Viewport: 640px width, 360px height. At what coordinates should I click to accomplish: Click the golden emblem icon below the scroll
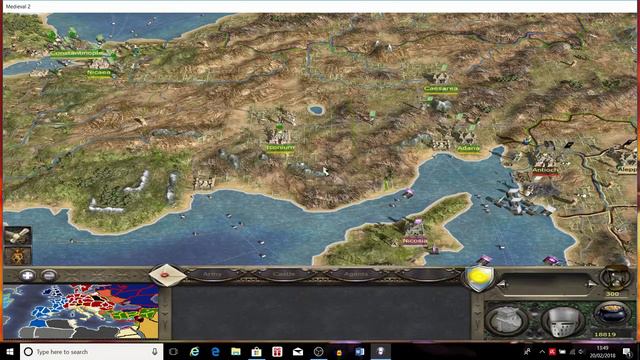click(17, 256)
